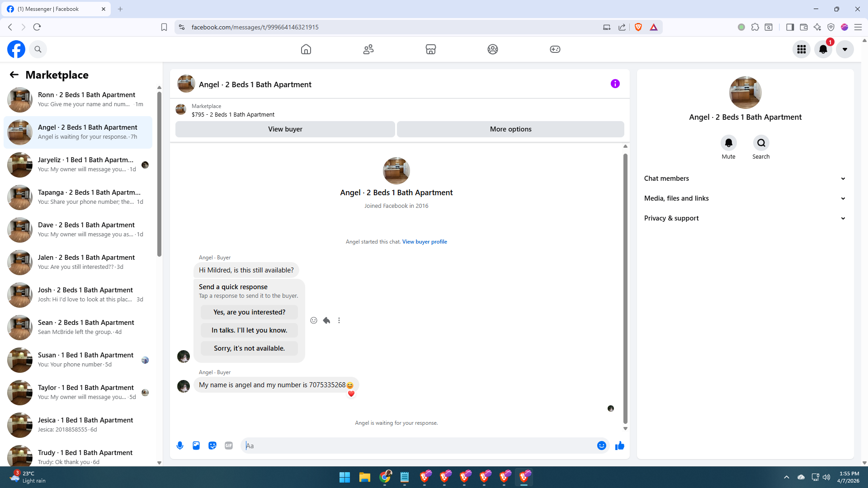The height and width of the screenshot is (488, 868).
Task: Open View buyer profile link
Action: pos(425,242)
